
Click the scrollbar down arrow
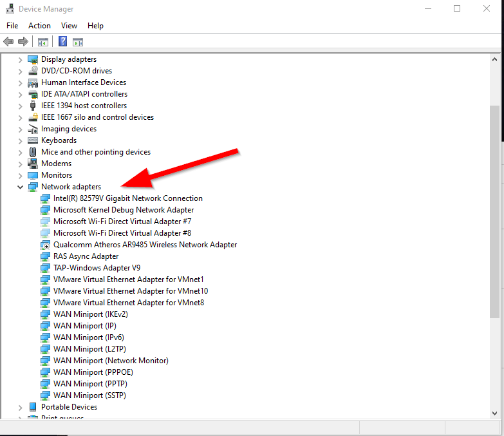[495, 413]
